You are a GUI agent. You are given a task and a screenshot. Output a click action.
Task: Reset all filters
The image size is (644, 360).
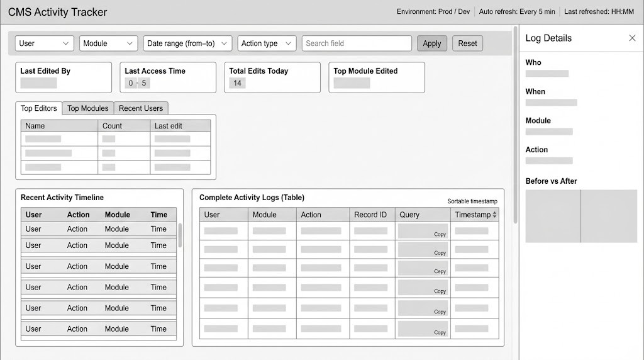click(x=468, y=43)
